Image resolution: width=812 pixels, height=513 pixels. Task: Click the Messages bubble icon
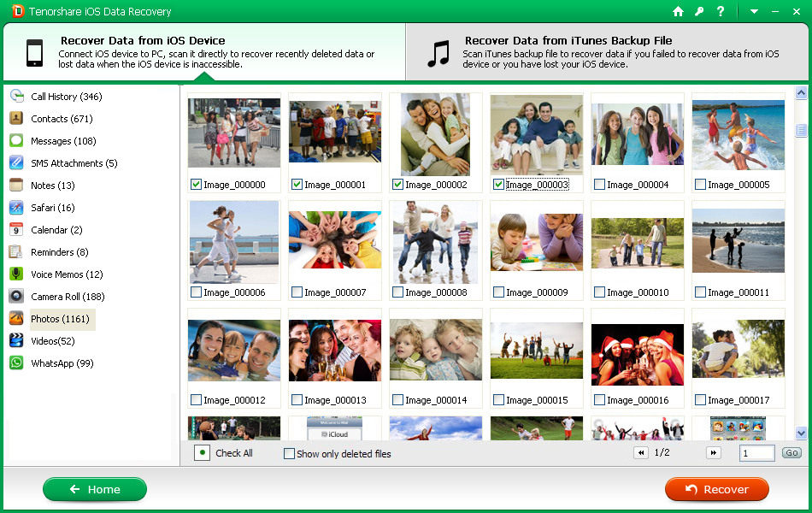pyautogui.click(x=16, y=141)
